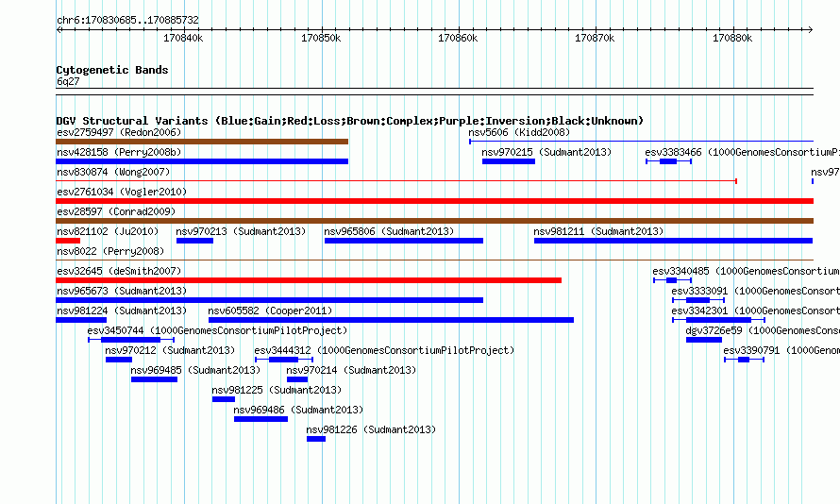Select the brown esv28597 complex bar
The width and height of the screenshot is (840, 504).
tap(434, 221)
